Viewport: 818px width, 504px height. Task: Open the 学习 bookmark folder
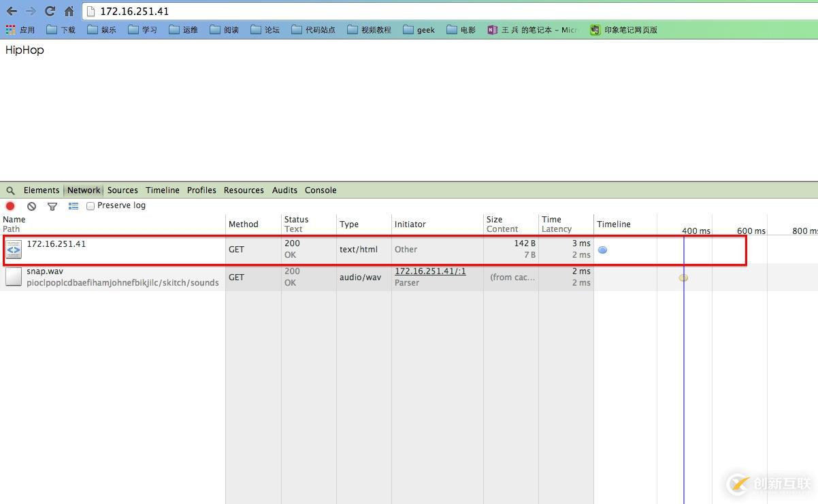tap(143, 30)
